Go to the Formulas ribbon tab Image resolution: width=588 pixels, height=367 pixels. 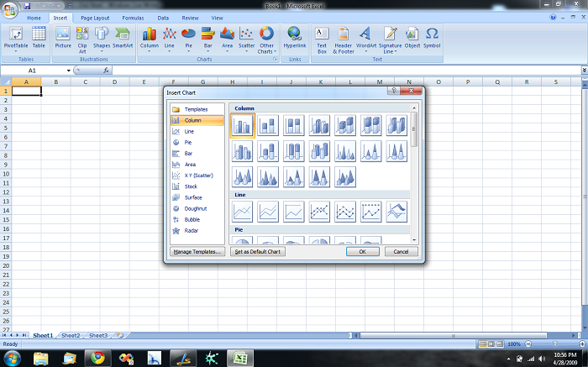click(133, 18)
